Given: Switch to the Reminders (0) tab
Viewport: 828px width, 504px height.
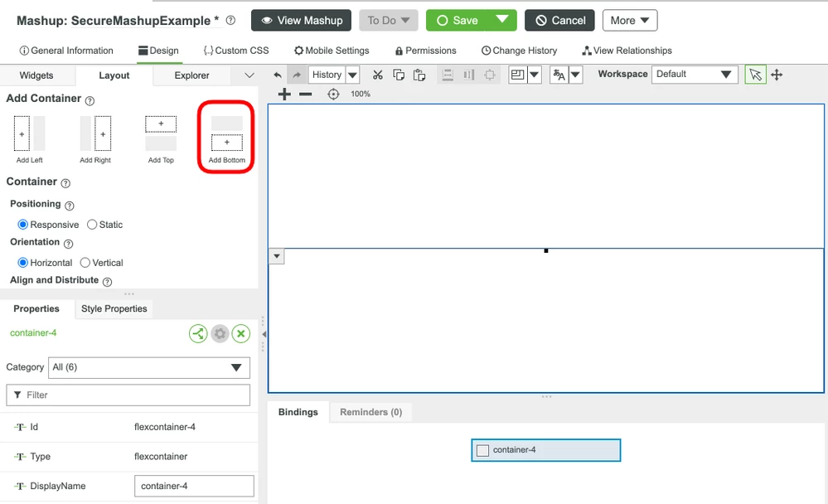Looking at the screenshot, I should tap(370, 412).
